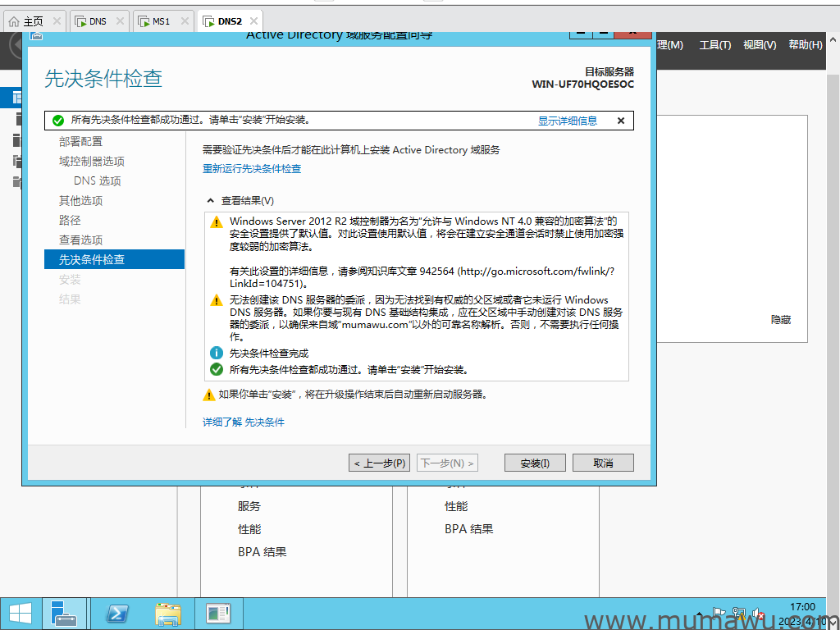The width and height of the screenshot is (840, 630).
Task: Click the 重新运行先决条件检查 link
Action: [252, 169]
